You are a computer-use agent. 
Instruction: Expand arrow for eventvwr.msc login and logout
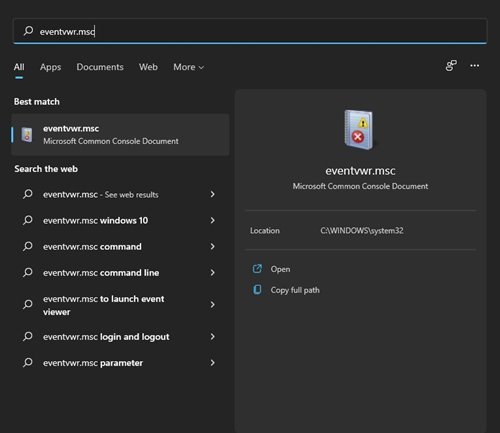click(x=212, y=337)
